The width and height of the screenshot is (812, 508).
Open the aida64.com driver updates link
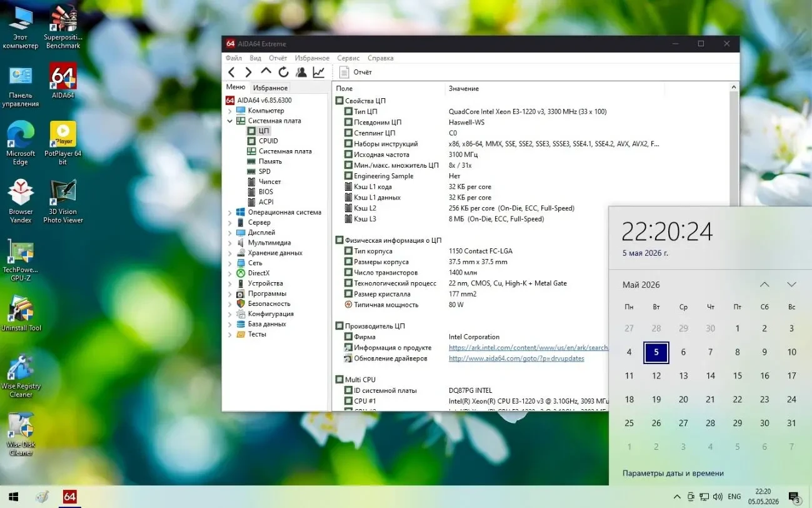tap(516, 358)
